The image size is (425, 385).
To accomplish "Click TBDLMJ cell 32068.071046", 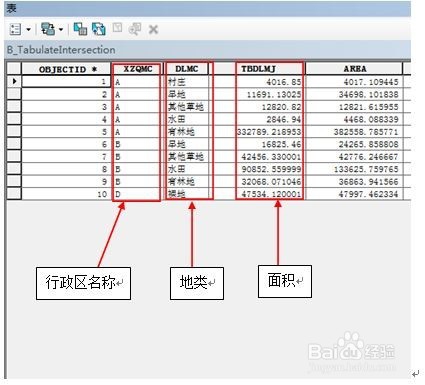I will coord(258,181).
